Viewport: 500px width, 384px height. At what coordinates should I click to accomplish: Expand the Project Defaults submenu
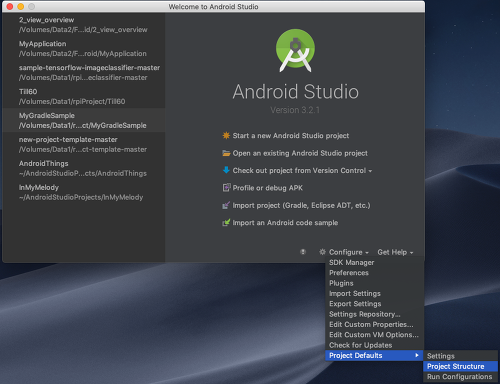click(374, 355)
